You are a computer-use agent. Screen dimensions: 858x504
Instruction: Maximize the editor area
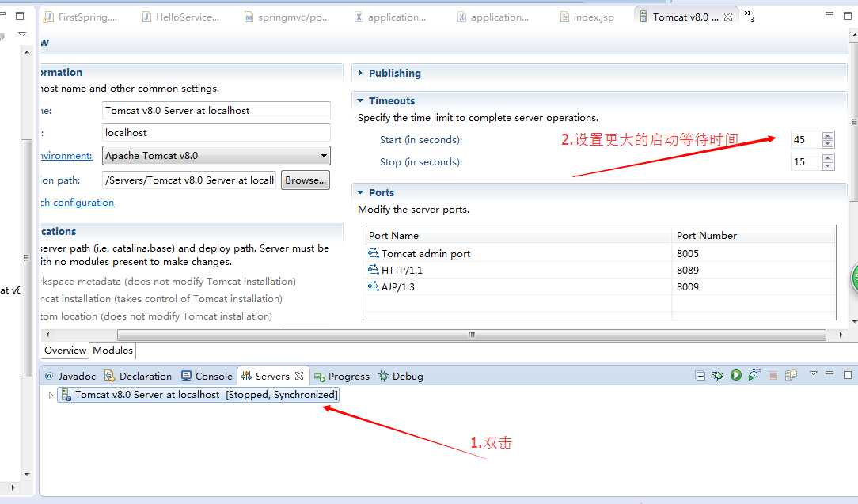[848, 16]
